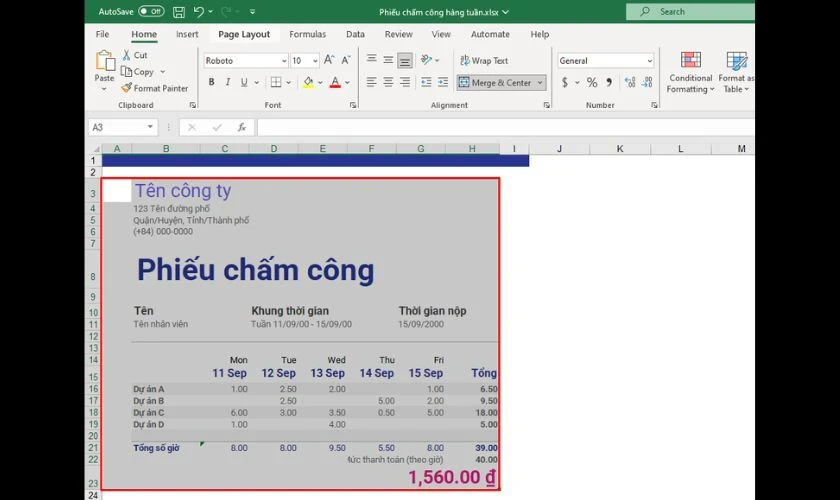840x500 pixels.
Task: Expand the Copy options arrow
Action: click(162, 72)
